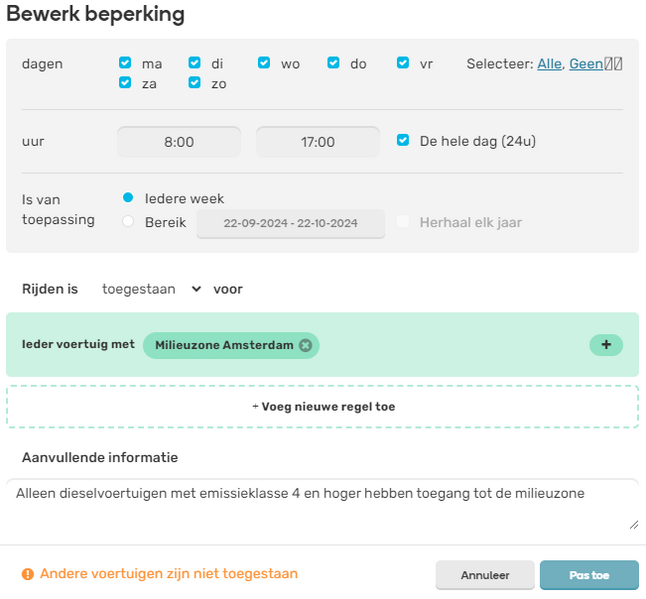
Task: Disable De hele dag (24u)
Action: coord(403,141)
